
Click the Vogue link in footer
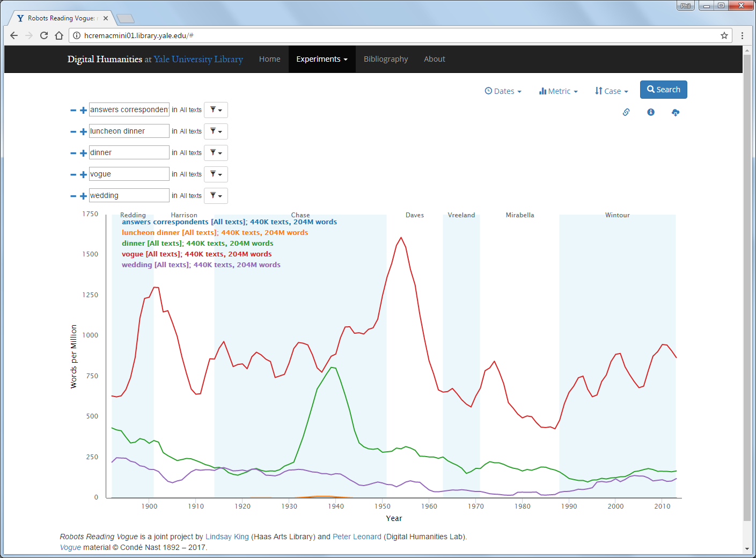(70, 547)
